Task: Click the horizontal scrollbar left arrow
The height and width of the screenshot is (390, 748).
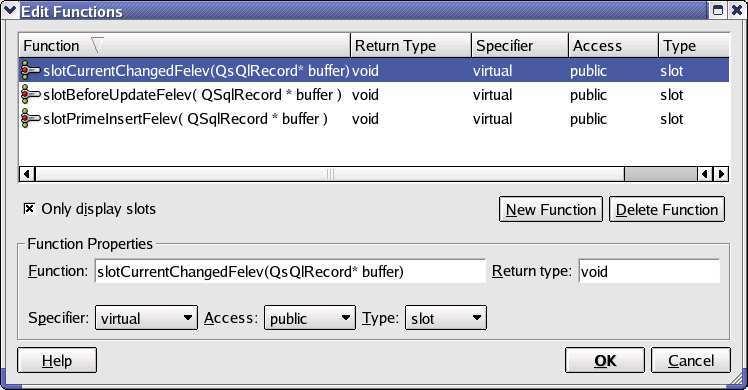Action: (27, 174)
